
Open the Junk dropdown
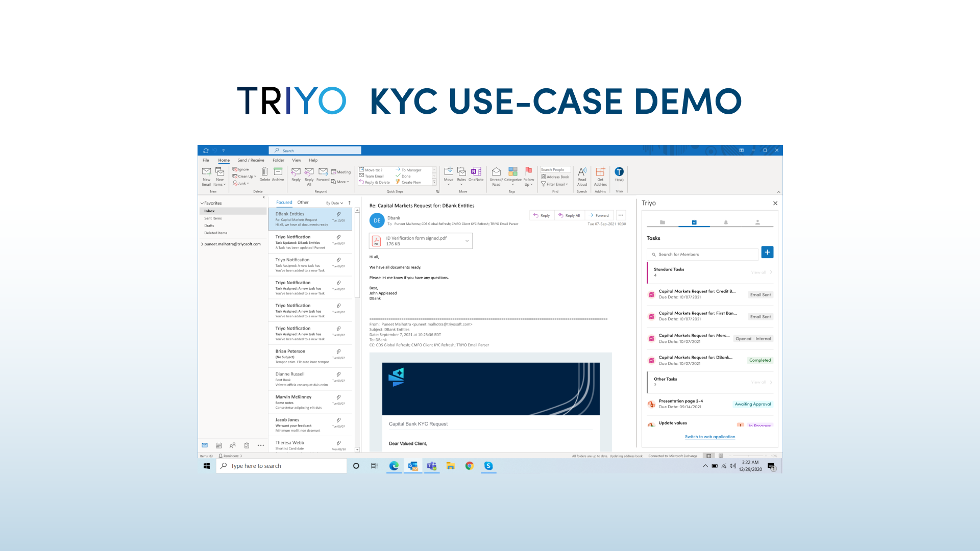[241, 183]
